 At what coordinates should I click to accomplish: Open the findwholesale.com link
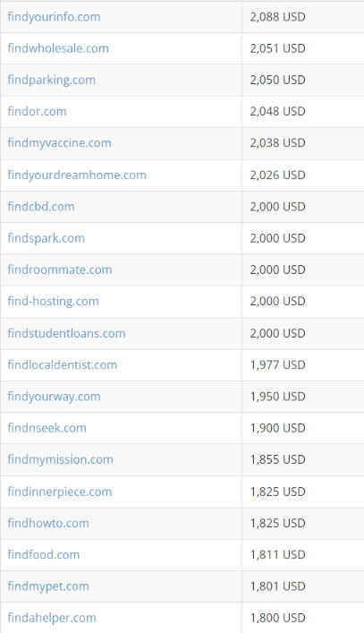pos(58,48)
